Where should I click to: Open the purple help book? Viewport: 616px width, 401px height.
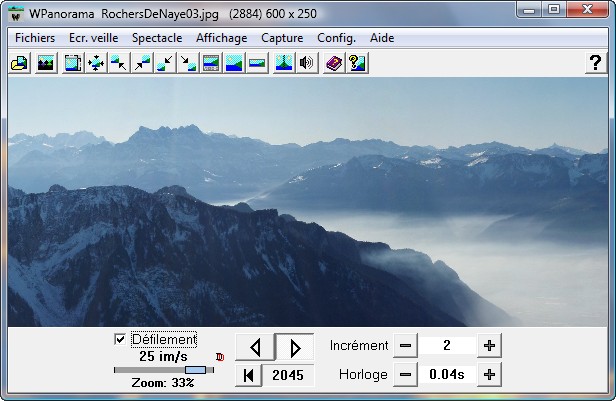pyautogui.click(x=334, y=63)
